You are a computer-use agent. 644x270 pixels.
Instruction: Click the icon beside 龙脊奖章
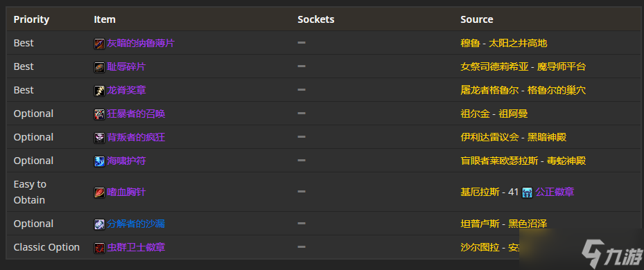(x=99, y=91)
